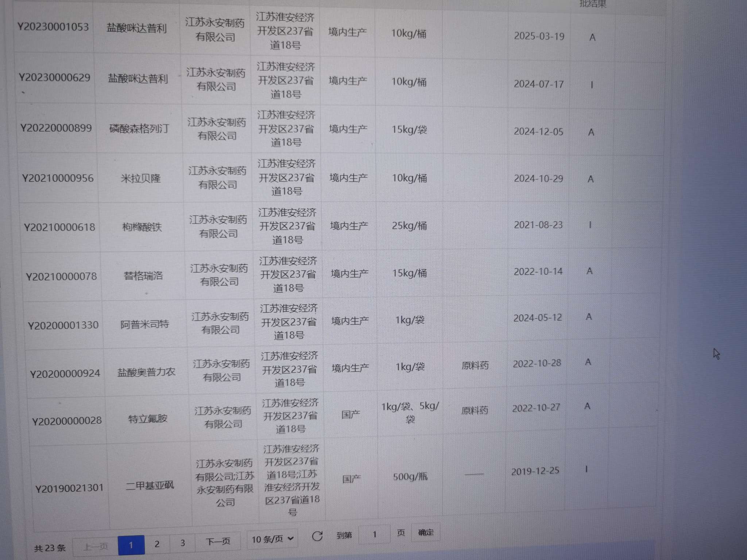Click 国产 in the 特立氟胺 row
The height and width of the screenshot is (560, 747).
click(x=351, y=414)
